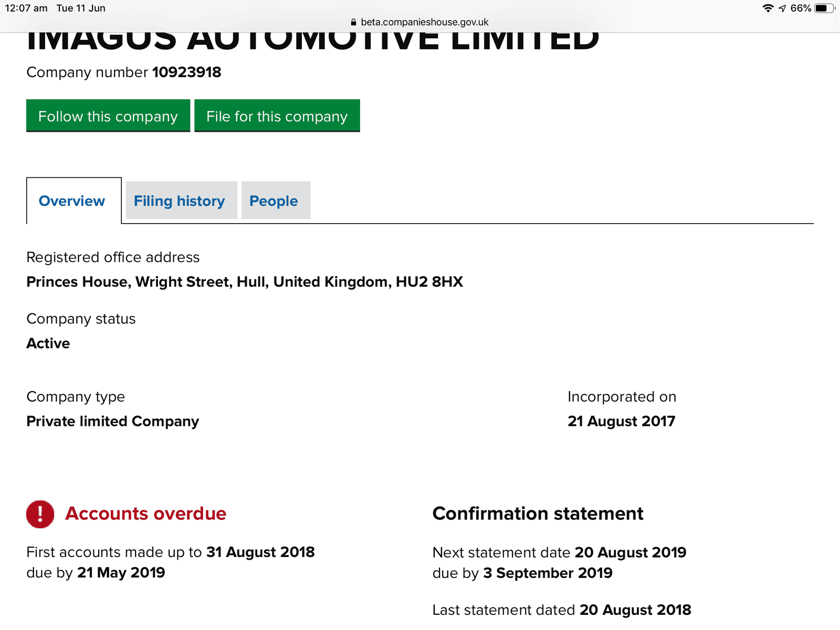The image size is (840, 630).
Task: Click the Accounts overdue heading
Action: pos(145,513)
